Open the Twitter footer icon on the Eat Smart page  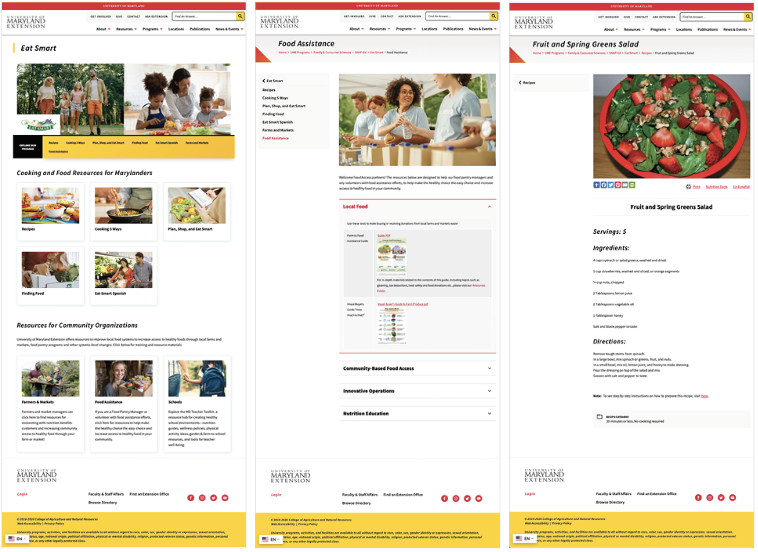pyautogui.click(x=214, y=498)
